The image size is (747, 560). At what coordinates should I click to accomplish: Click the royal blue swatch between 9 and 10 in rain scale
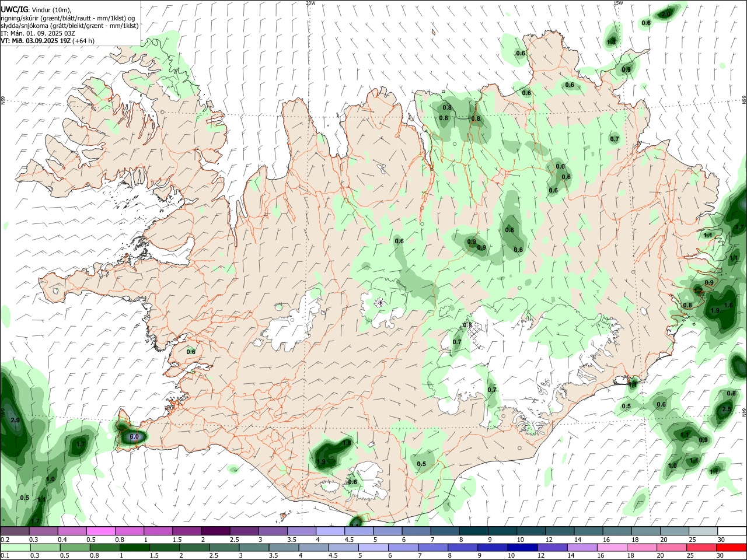[x=493, y=547]
